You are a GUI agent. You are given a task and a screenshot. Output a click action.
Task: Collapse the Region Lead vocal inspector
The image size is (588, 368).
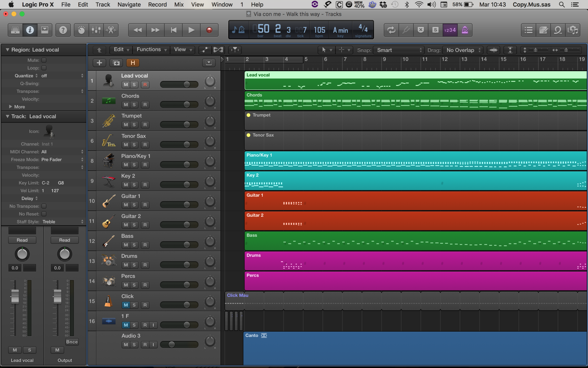click(8, 50)
